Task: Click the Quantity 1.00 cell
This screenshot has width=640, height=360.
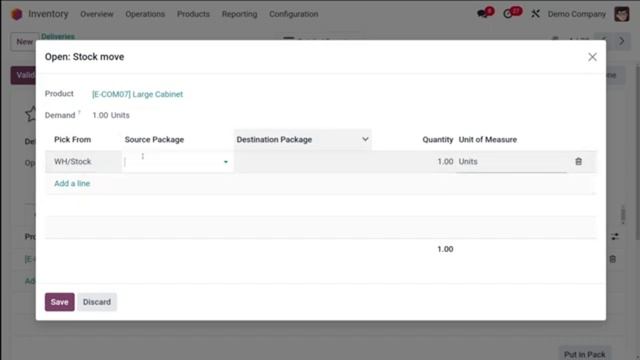Action: click(x=413, y=162)
